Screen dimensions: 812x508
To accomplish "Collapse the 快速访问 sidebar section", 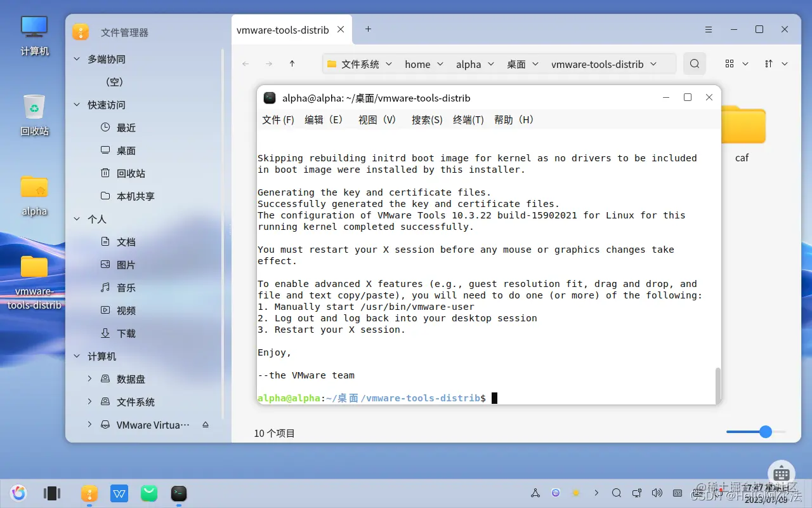I will point(77,105).
